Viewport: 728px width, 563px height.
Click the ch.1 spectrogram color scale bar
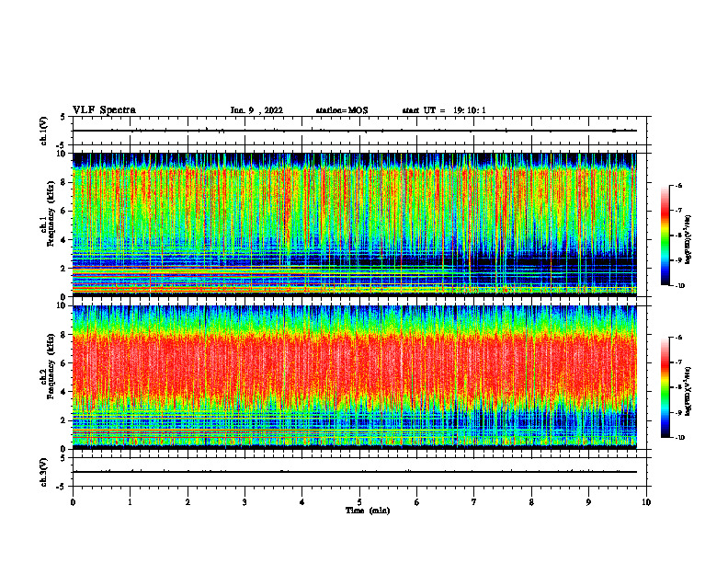[x=665, y=236]
